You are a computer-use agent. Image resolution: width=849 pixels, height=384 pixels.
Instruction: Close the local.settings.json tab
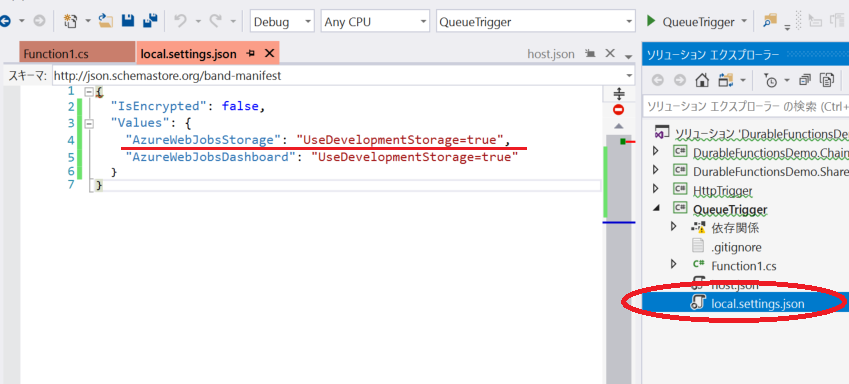(269, 54)
